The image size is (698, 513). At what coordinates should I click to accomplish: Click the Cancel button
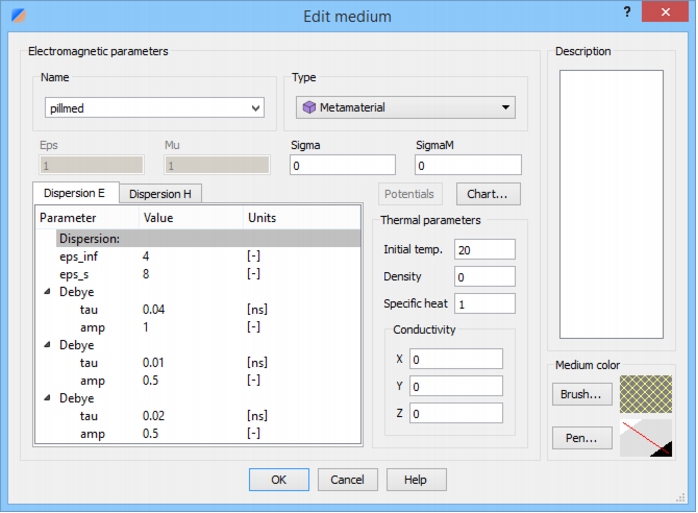coord(347,480)
